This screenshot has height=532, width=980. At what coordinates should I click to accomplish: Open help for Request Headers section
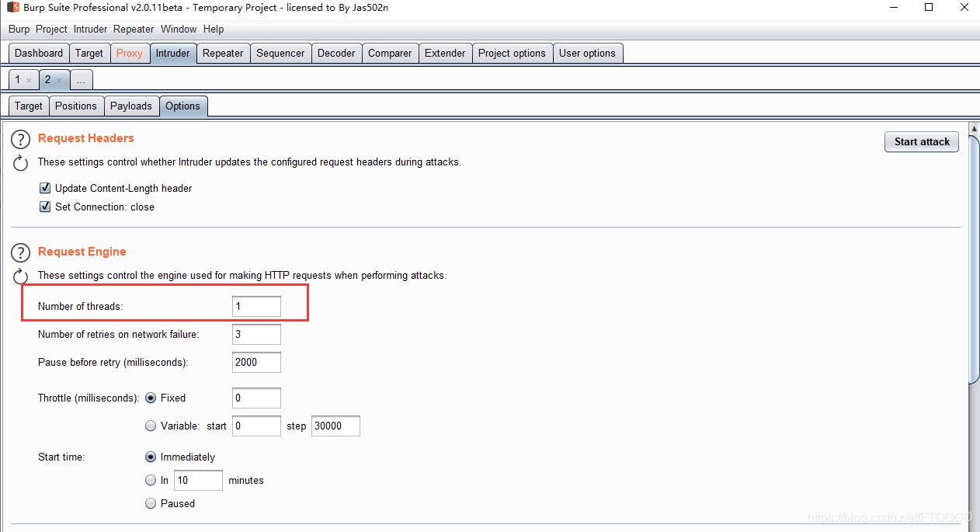point(20,140)
